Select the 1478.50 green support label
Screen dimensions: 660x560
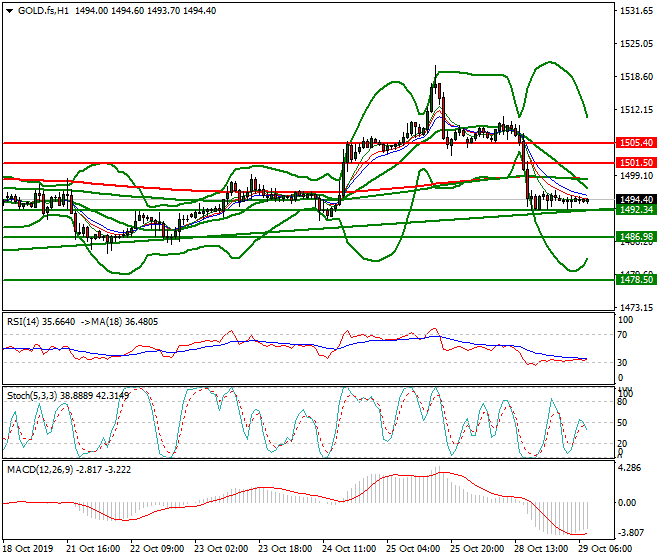636,280
